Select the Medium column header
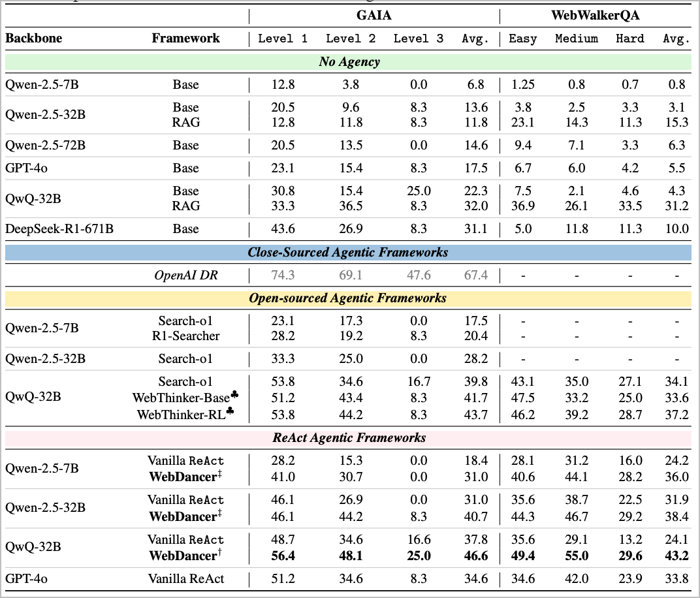The width and height of the screenshot is (700, 598). pyautogui.click(x=577, y=39)
